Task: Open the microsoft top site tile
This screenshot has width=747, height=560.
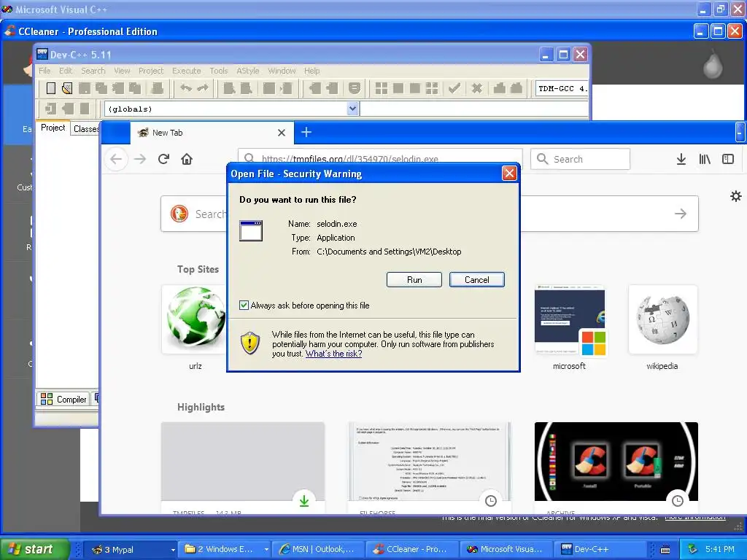Action: 570,319
